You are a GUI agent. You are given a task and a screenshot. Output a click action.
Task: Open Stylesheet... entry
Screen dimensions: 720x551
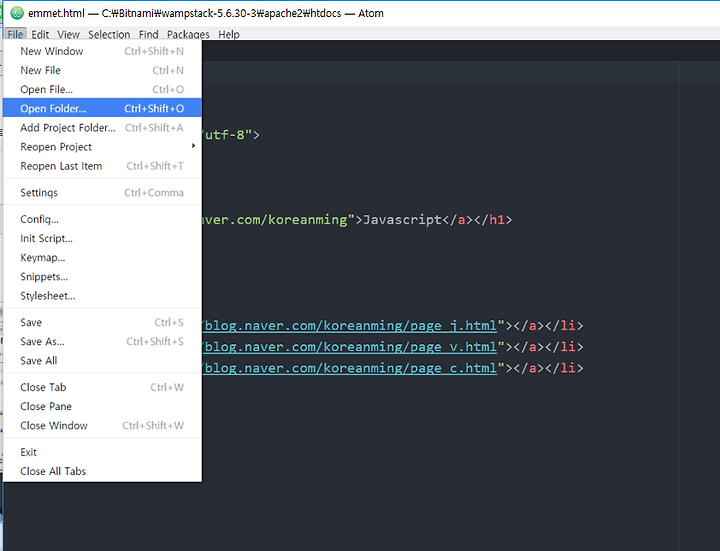(102, 296)
